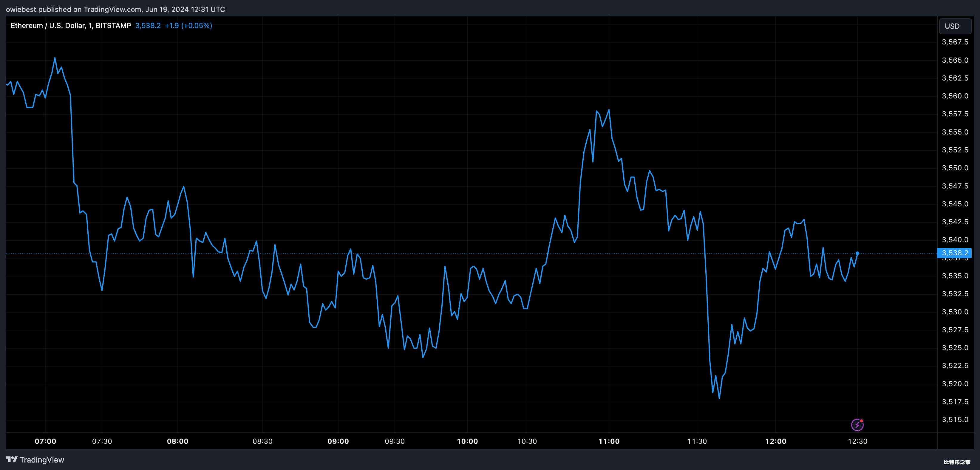This screenshot has width=980, height=470.
Task: Click the purple lightning bolt icon
Action: point(857,425)
